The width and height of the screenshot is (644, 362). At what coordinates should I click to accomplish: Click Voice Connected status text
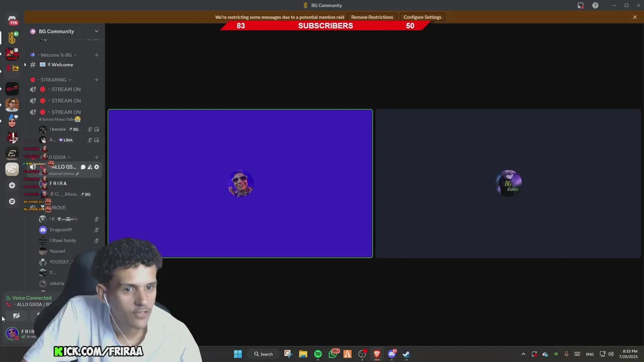tap(32, 298)
